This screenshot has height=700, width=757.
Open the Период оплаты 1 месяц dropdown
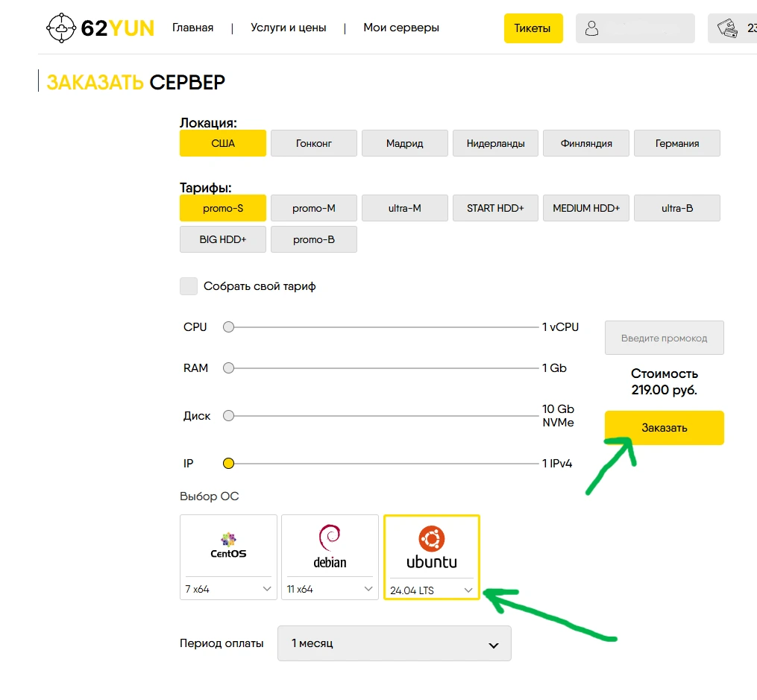(x=394, y=643)
